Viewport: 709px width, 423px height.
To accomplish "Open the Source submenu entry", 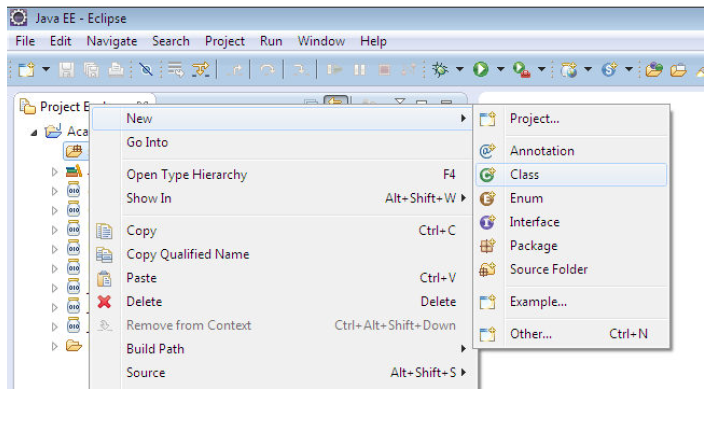I will [x=281, y=372].
